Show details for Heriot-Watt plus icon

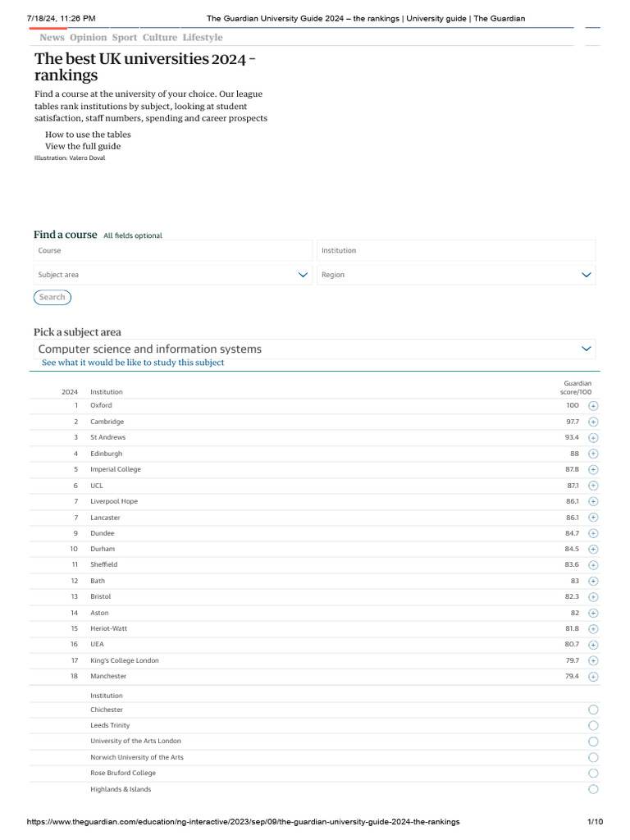pyautogui.click(x=593, y=629)
